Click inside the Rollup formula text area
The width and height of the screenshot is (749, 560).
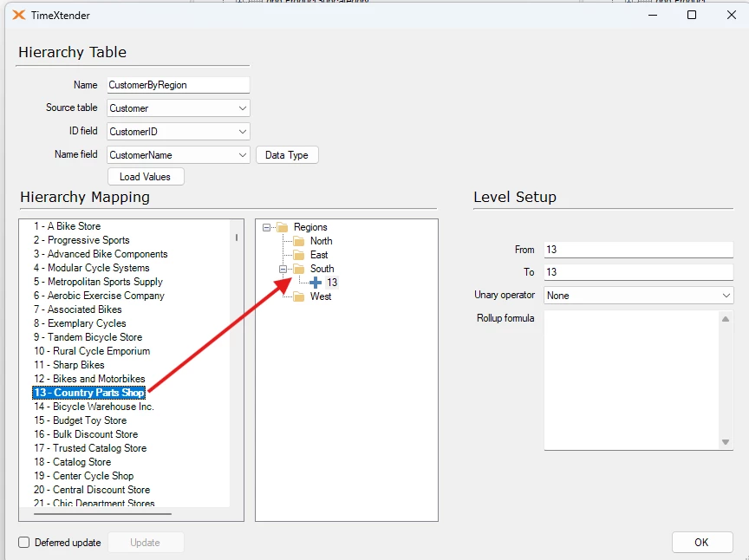(x=631, y=380)
